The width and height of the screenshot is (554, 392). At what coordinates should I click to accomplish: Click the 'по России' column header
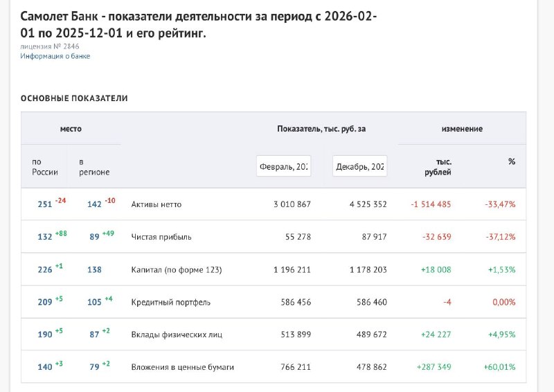coord(45,167)
